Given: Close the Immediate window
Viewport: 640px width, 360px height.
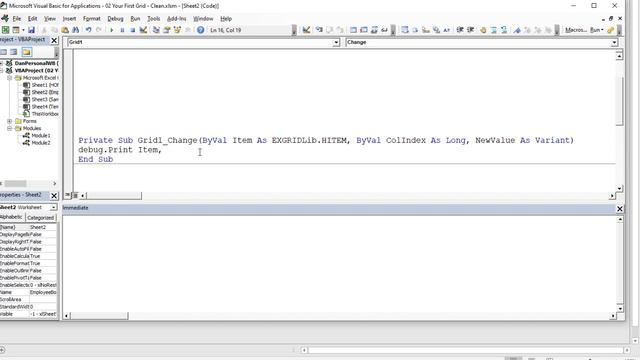Looking at the screenshot, I should (x=619, y=209).
